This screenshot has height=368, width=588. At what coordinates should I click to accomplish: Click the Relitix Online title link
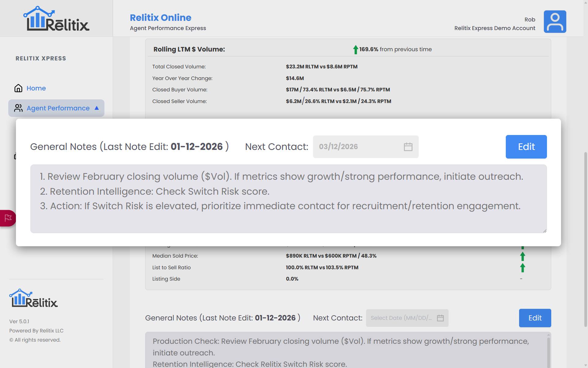click(x=160, y=17)
